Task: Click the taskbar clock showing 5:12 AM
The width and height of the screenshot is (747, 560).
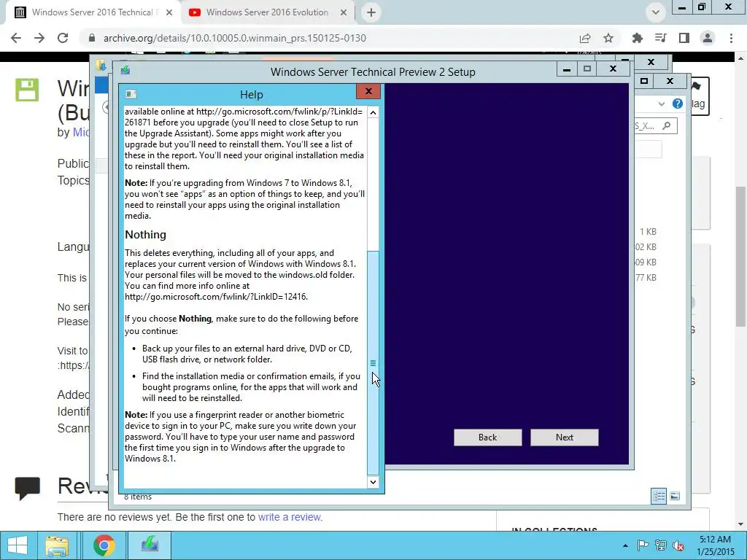Action: click(x=715, y=545)
